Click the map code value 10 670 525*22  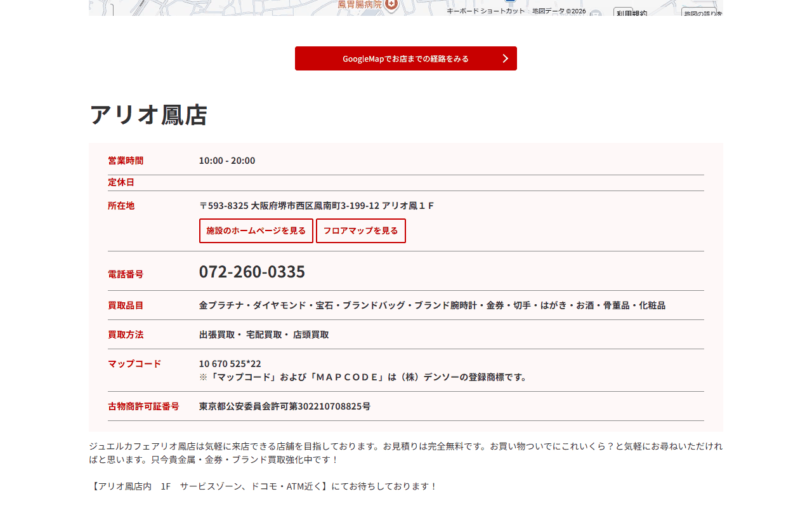tap(230, 364)
